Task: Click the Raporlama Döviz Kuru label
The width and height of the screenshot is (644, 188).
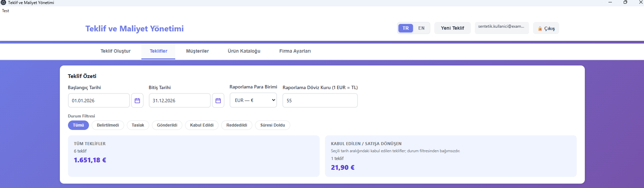Action: tap(320, 88)
